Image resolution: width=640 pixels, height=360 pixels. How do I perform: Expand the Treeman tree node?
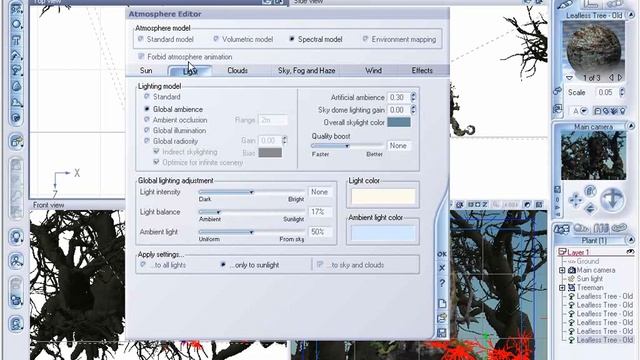[562, 288]
